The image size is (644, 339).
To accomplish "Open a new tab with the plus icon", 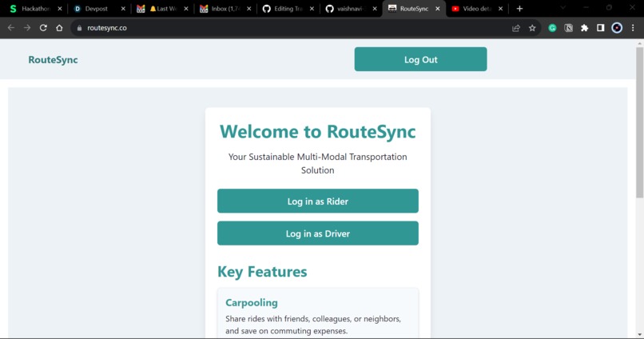I will pos(519,9).
